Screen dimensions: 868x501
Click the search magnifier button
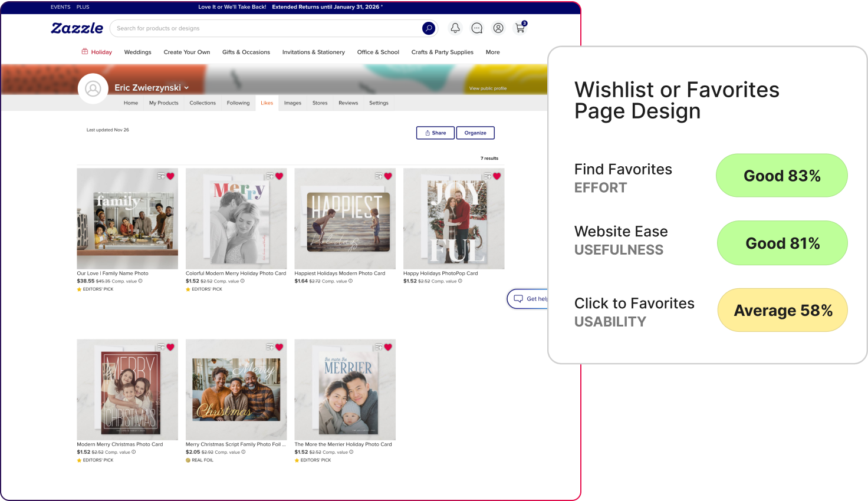(x=429, y=28)
